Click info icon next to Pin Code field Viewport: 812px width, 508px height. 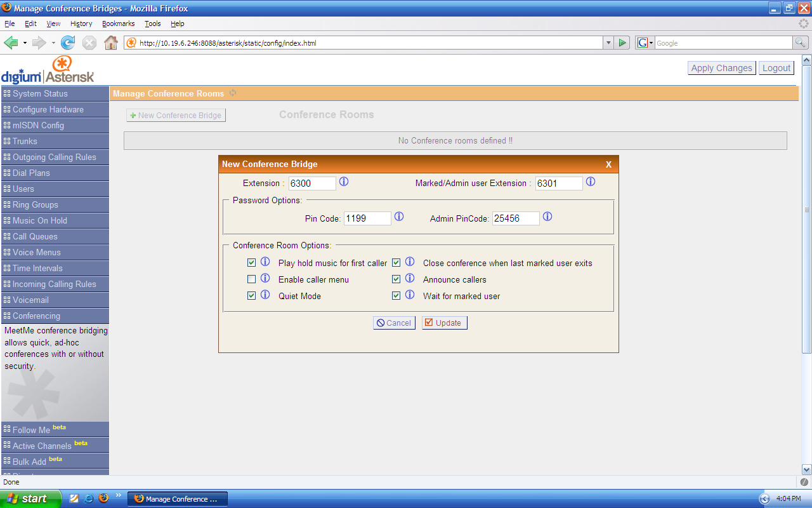(x=399, y=217)
